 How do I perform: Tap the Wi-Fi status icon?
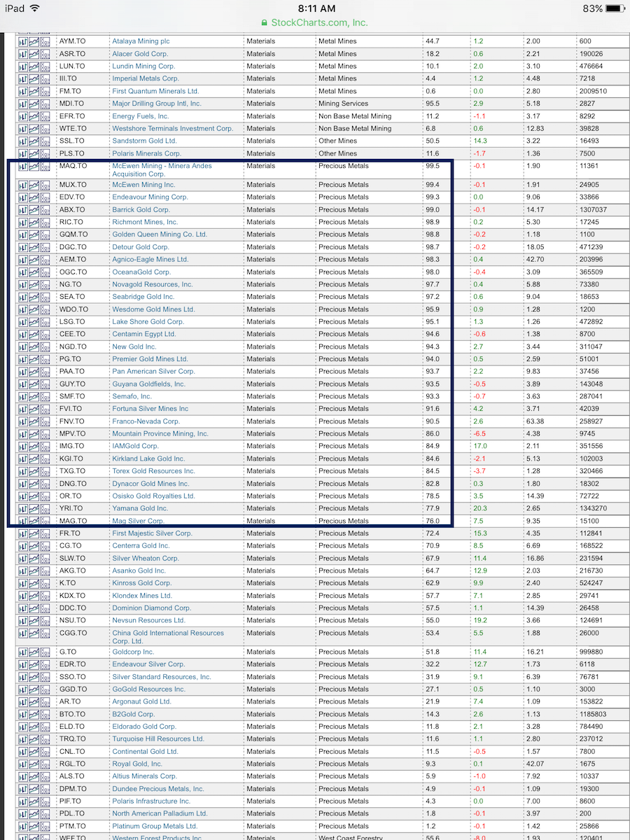pos(35,8)
